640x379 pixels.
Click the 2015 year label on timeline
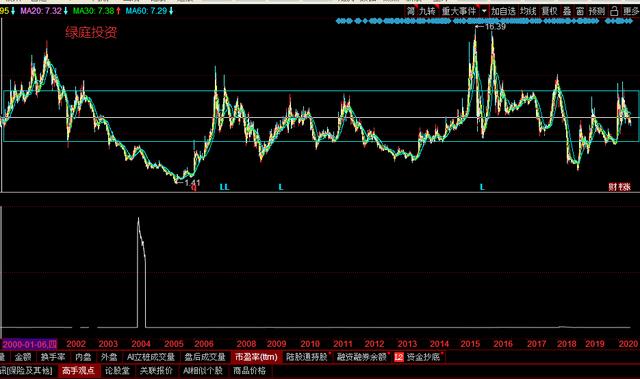click(470, 344)
